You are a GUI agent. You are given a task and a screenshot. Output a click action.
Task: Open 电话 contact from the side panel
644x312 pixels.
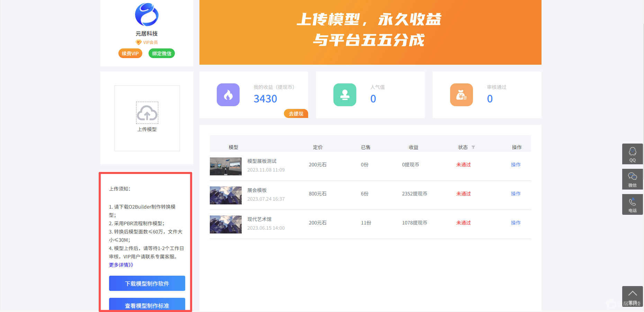pyautogui.click(x=633, y=204)
